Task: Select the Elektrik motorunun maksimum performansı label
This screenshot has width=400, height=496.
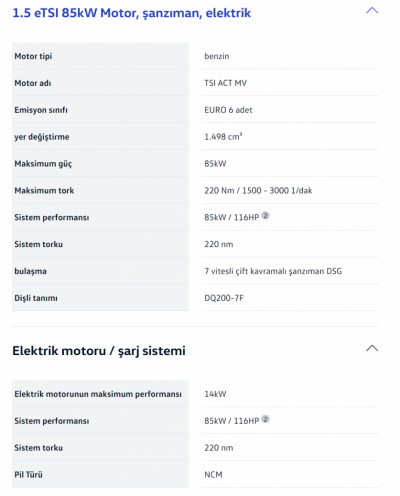Action: 98,394
